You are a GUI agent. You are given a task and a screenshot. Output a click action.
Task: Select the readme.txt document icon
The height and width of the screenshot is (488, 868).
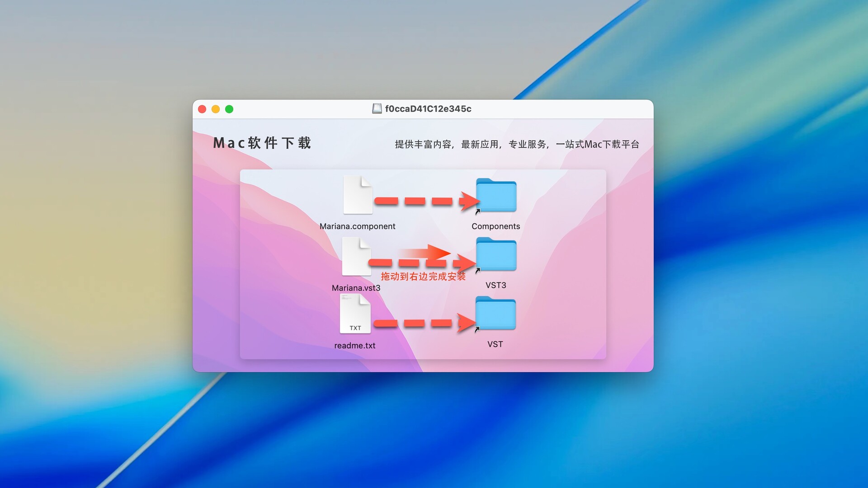pos(355,314)
